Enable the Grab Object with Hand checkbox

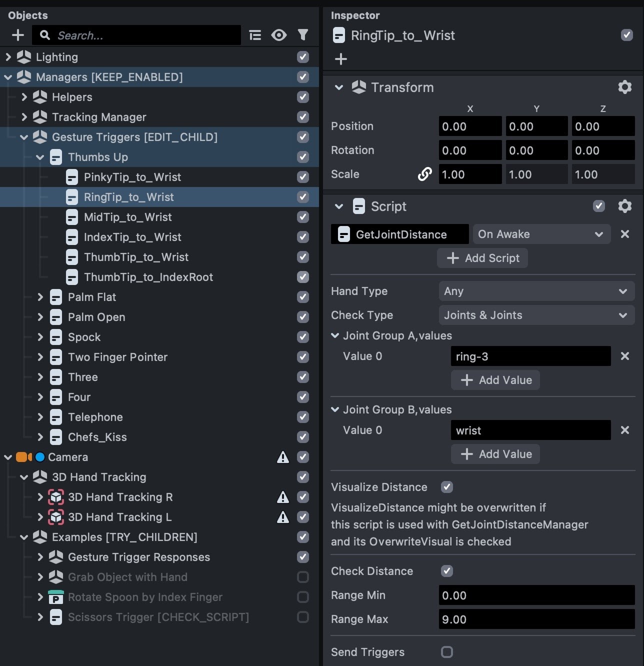[x=303, y=577]
